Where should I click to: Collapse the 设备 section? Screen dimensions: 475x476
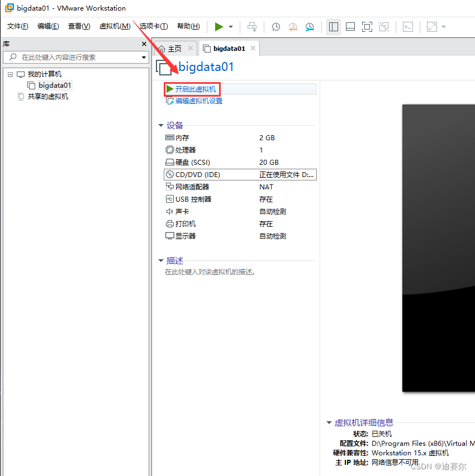(x=161, y=125)
